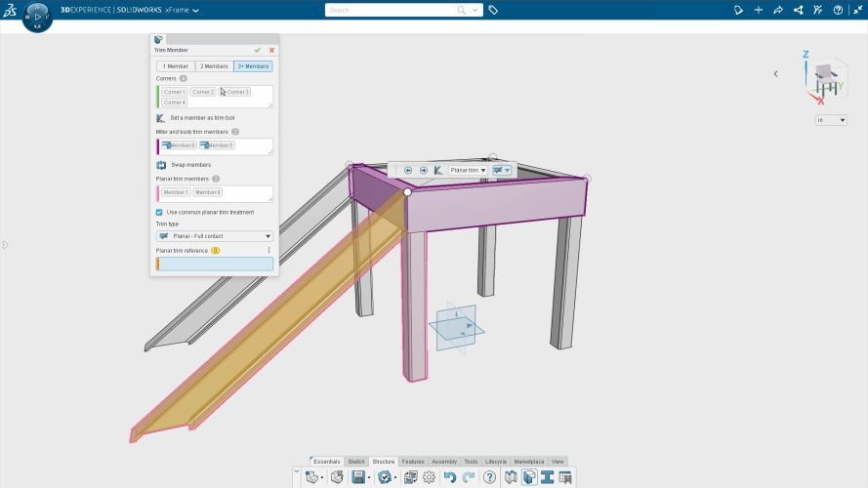
Task: Open the Trim type dropdown
Action: (x=214, y=236)
